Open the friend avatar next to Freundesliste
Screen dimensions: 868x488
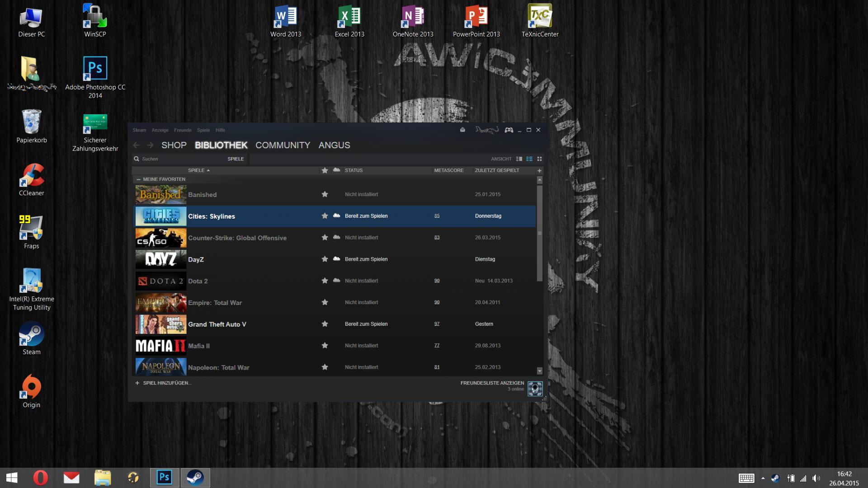click(x=535, y=389)
